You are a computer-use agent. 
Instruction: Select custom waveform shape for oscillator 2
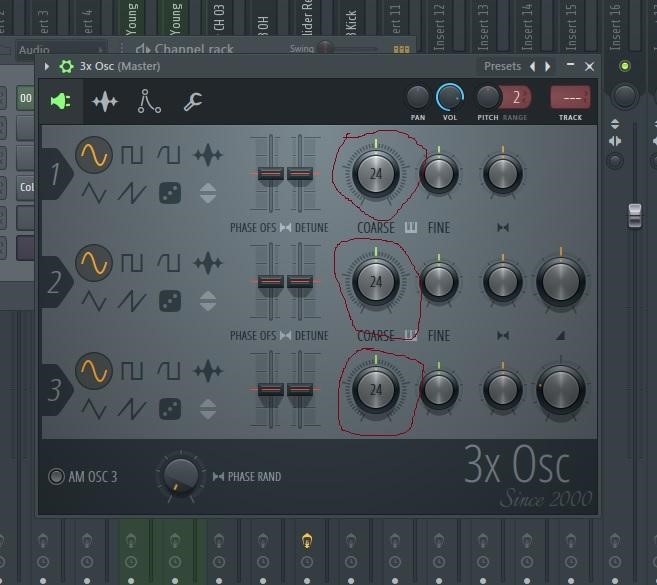208,263
